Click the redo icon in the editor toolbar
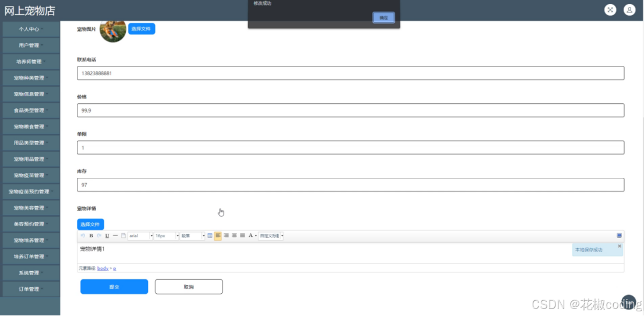 pyautogui.click(x=99, y=236)
